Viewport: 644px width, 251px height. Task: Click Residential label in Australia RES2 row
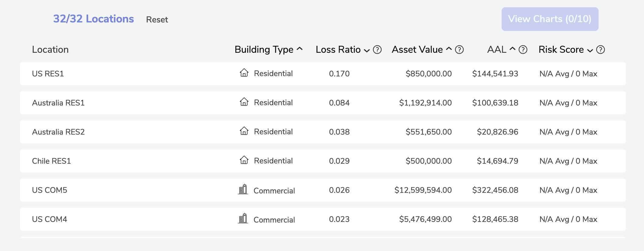(273, 132)
